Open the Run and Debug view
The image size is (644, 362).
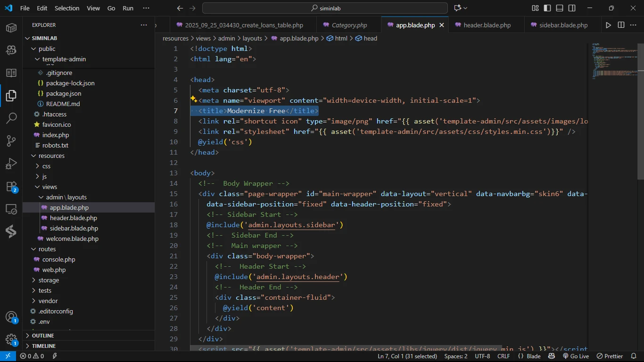pyautogui.click(x=11, y=164)
